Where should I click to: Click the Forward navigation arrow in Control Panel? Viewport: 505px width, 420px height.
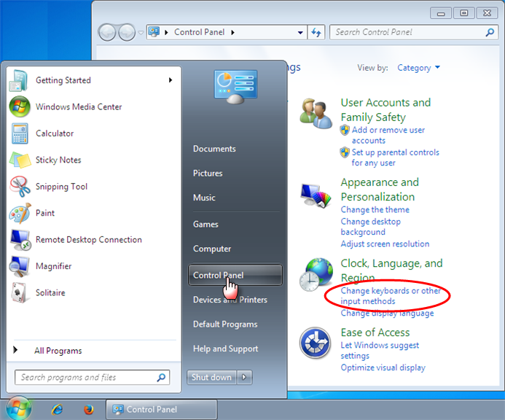pos(127,32)
